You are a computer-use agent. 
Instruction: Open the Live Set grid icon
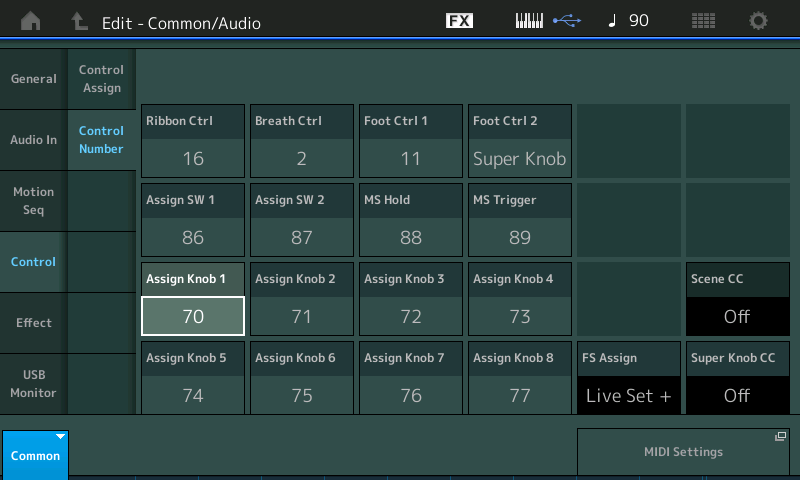[703, 21]
